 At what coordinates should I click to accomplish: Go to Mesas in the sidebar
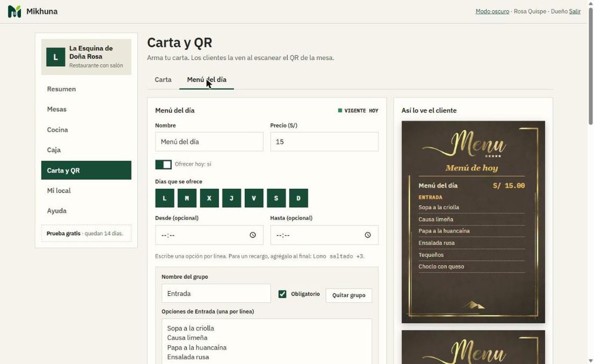tap(86, 109)
